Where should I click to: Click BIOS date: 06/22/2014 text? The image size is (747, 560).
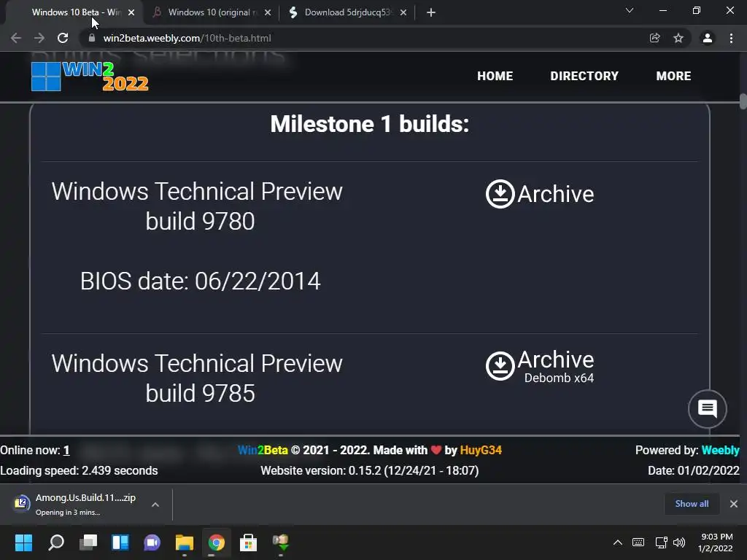click(x=200, y=281)
